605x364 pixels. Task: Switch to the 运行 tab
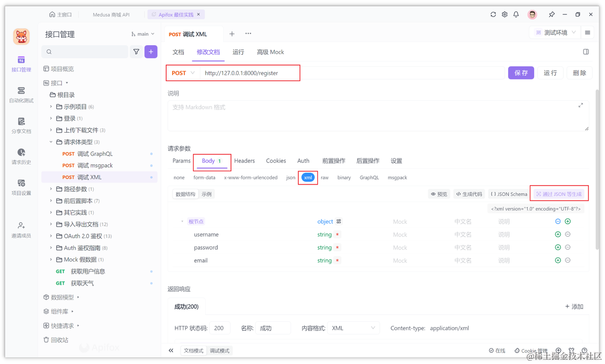[238, 52]
